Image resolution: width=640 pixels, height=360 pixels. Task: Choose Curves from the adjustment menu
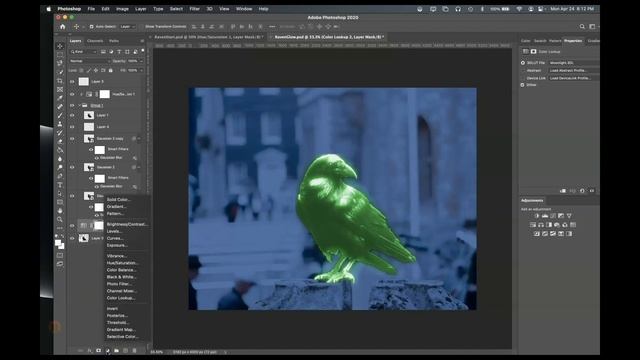click(x=115, y=238)
